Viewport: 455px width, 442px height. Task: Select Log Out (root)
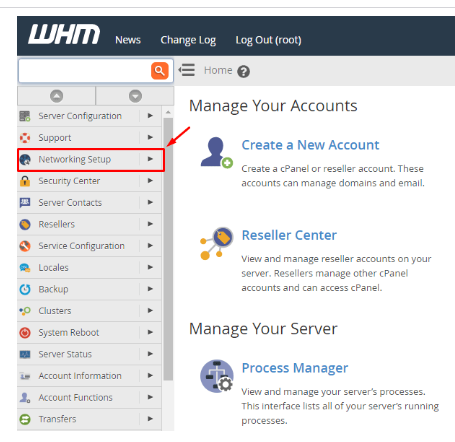268,40
